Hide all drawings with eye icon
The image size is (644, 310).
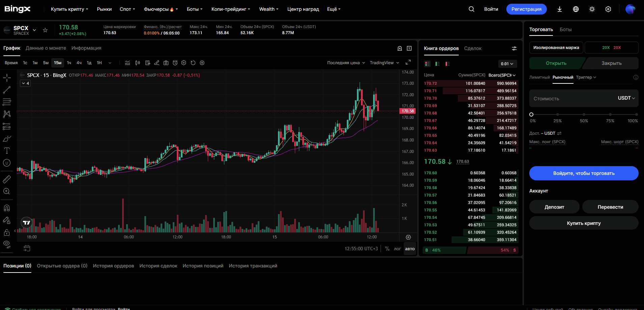7,244
